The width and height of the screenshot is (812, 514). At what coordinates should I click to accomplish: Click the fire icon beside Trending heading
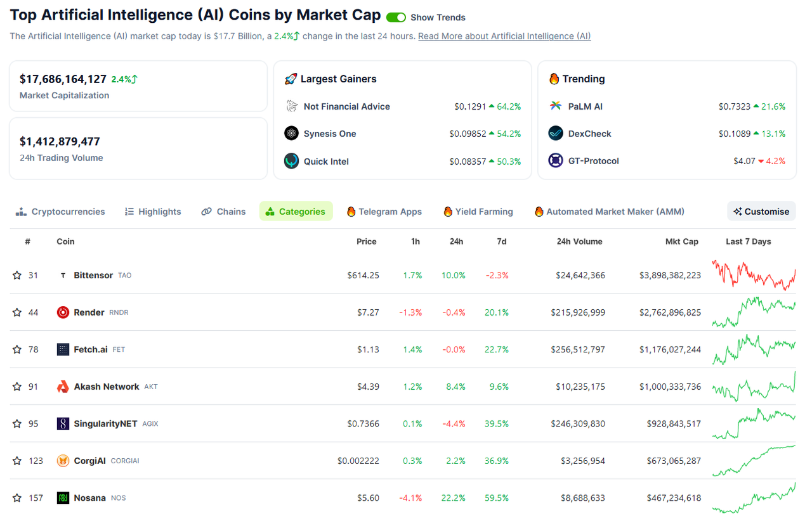[x=554, y=79]
